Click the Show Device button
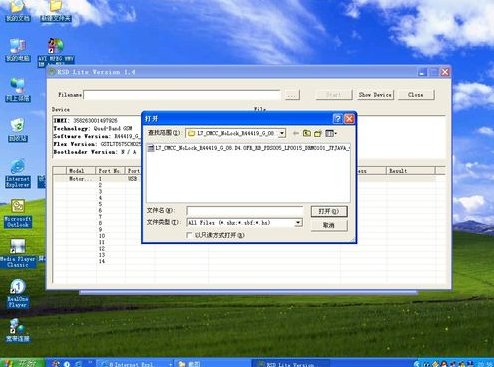 (x=375, y=95)
